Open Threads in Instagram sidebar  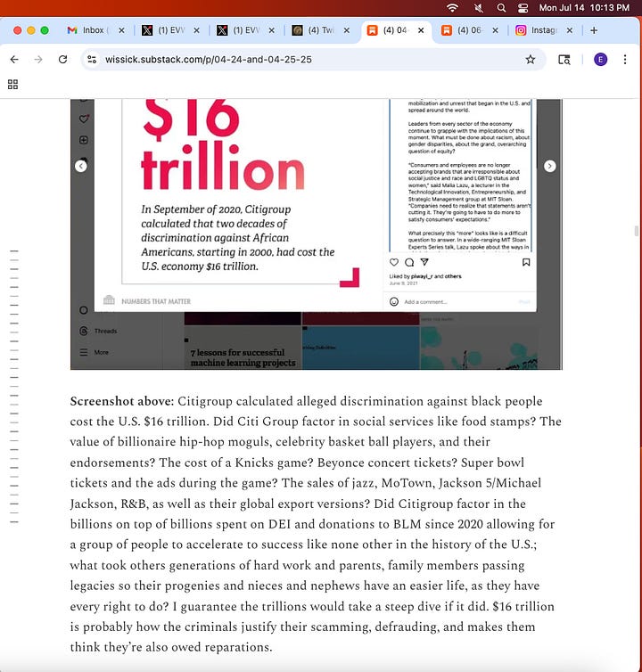[x=98, y=331]
